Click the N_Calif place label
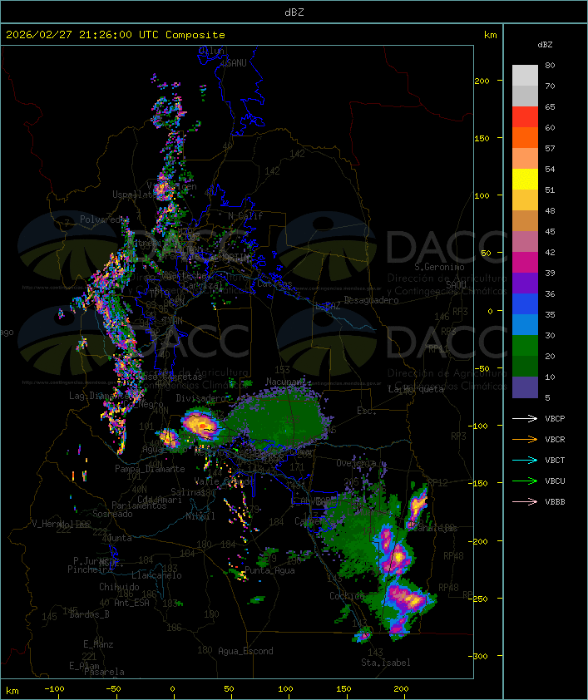Screen dimensions: 588x700 [x=245, y=215]
